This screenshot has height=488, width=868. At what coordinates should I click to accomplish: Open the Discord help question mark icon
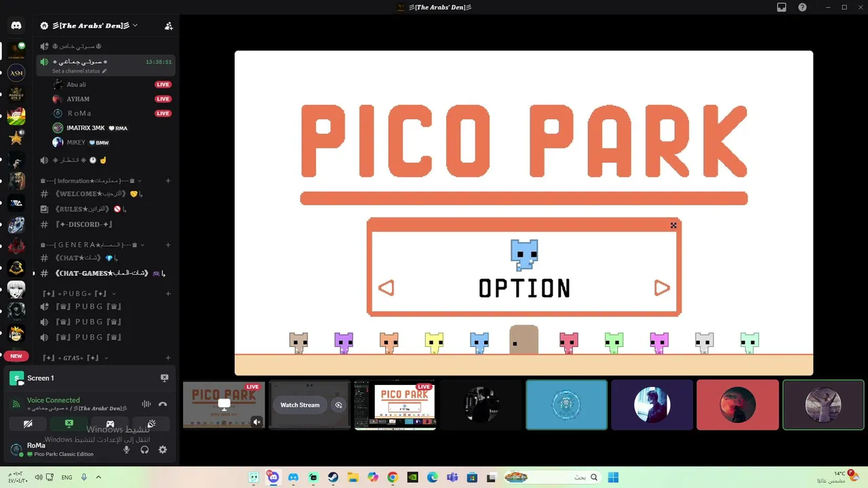[803, 7]
